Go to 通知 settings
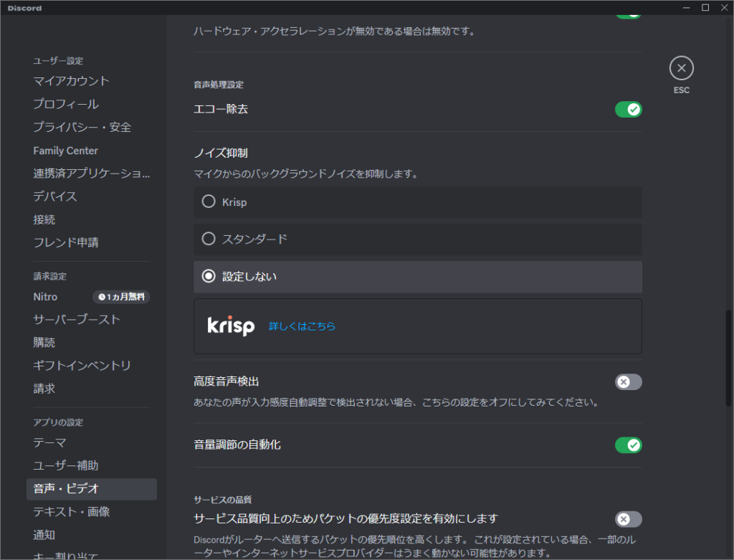Screen dimensions: 734x560 44,534
